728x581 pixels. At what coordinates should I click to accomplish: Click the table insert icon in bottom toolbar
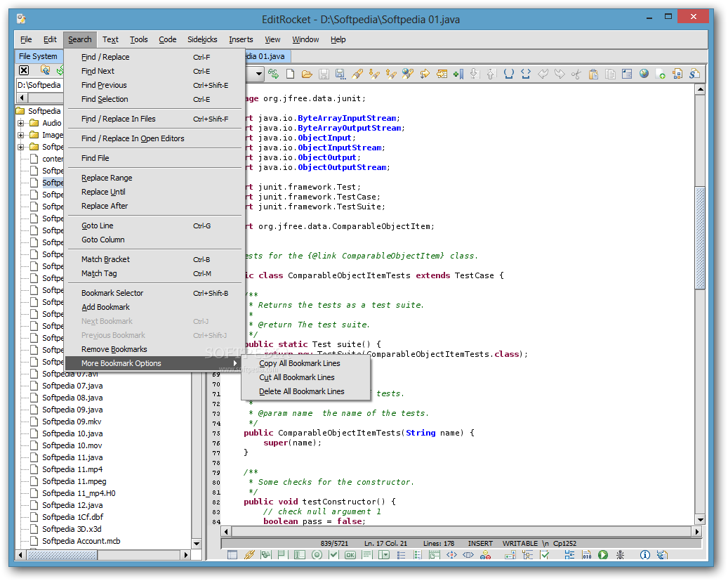pos(232,554)
